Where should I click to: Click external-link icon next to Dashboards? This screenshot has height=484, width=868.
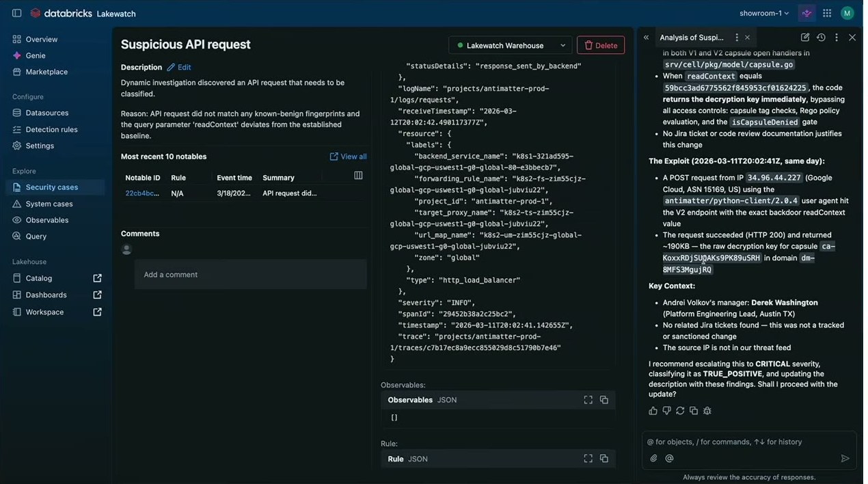coord(97,295)
